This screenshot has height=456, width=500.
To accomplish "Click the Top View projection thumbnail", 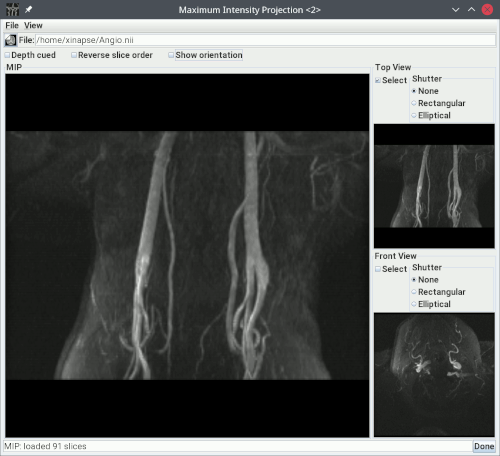I will pos(434,186).
